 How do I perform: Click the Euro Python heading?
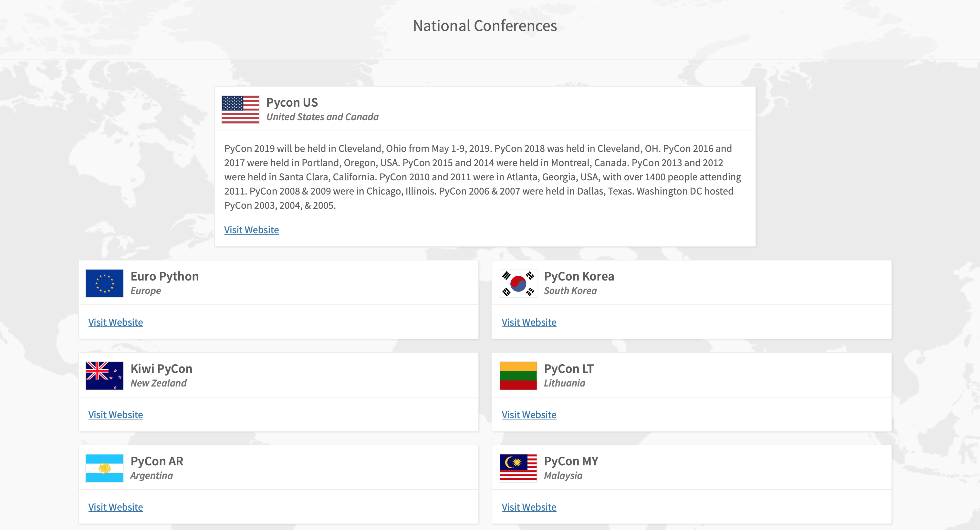pos(164,276)
